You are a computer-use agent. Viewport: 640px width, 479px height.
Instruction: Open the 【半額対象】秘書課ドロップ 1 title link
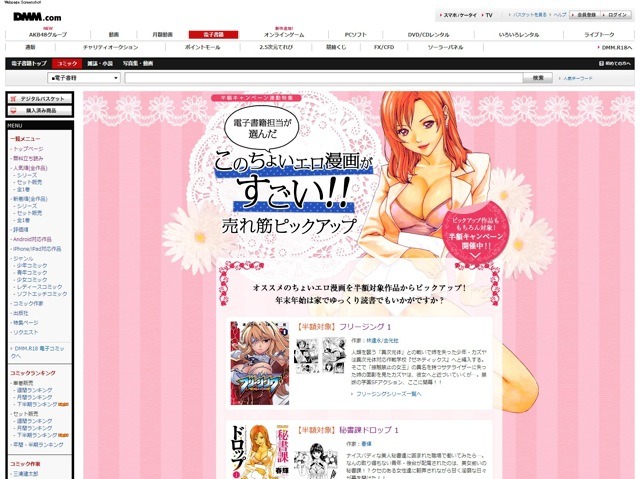pyautogui.click(x=347, y=430)
